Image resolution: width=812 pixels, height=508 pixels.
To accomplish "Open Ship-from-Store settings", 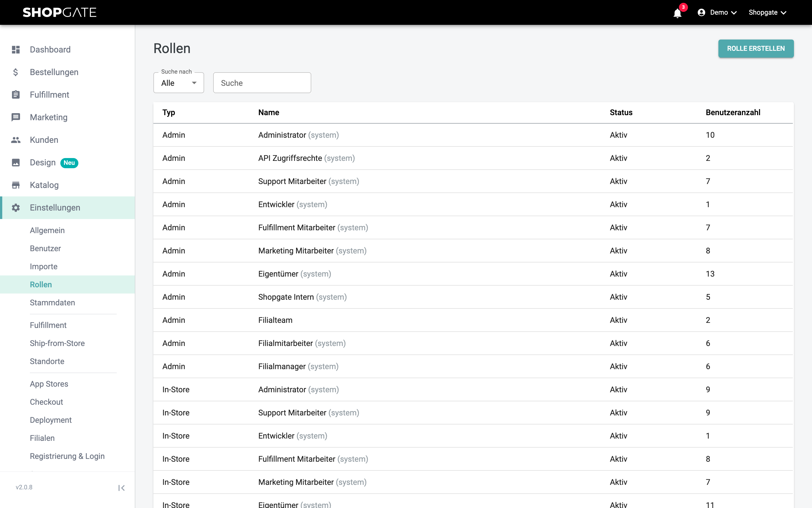I will (x=58, y=343).
